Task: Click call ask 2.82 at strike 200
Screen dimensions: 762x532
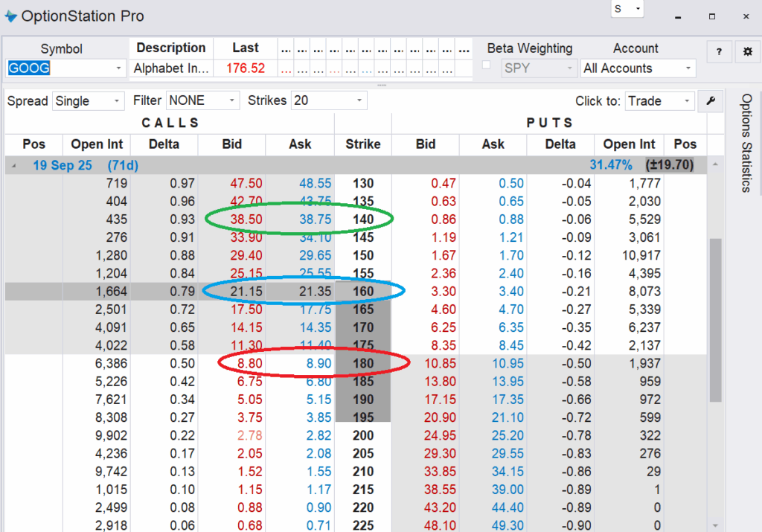Action: point(318,435)
